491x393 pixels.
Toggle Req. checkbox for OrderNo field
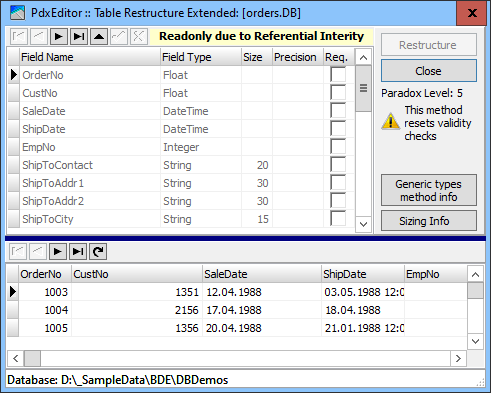(x=338, y=74)
